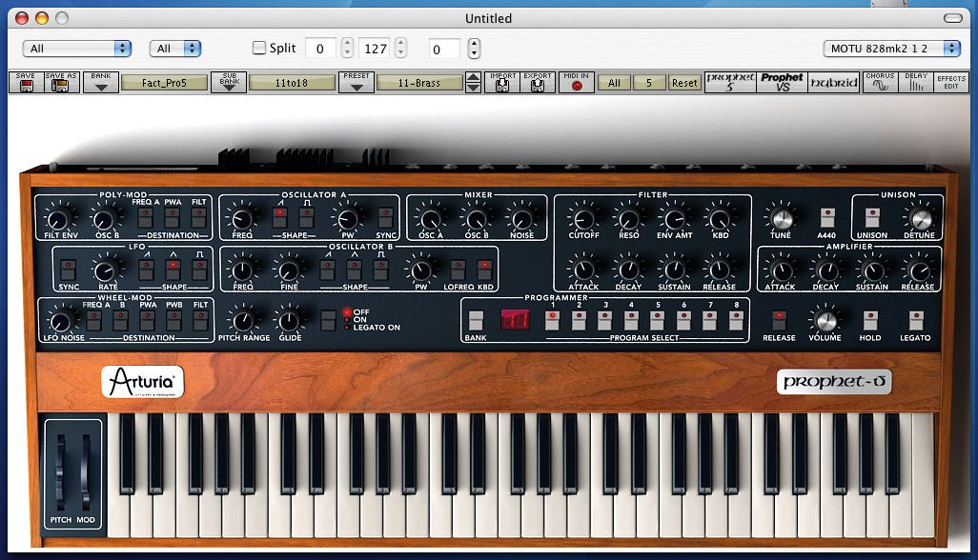
Task: Click the Glide knob
Action: (289, 321)
